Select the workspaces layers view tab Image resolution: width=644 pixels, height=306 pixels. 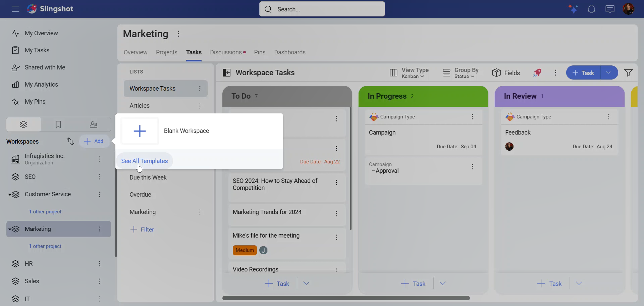click(23, 125)
